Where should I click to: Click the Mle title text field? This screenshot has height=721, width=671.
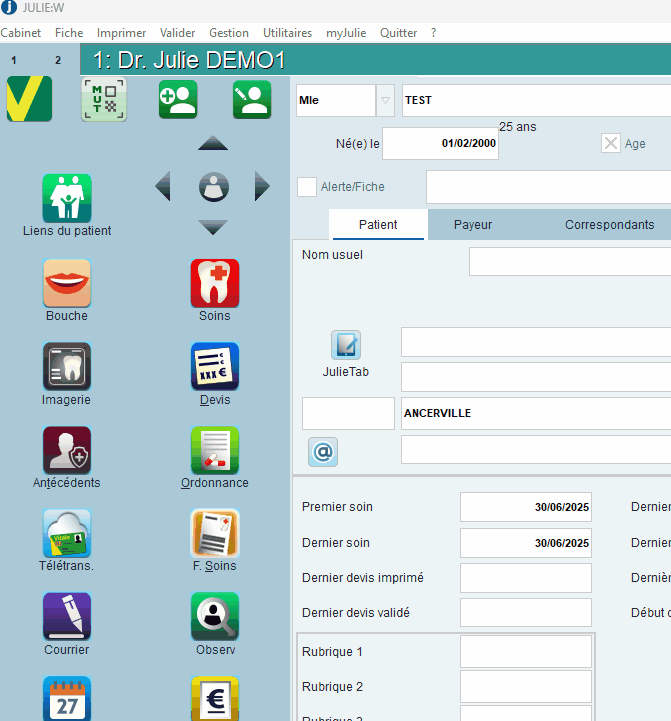point(336,100)
